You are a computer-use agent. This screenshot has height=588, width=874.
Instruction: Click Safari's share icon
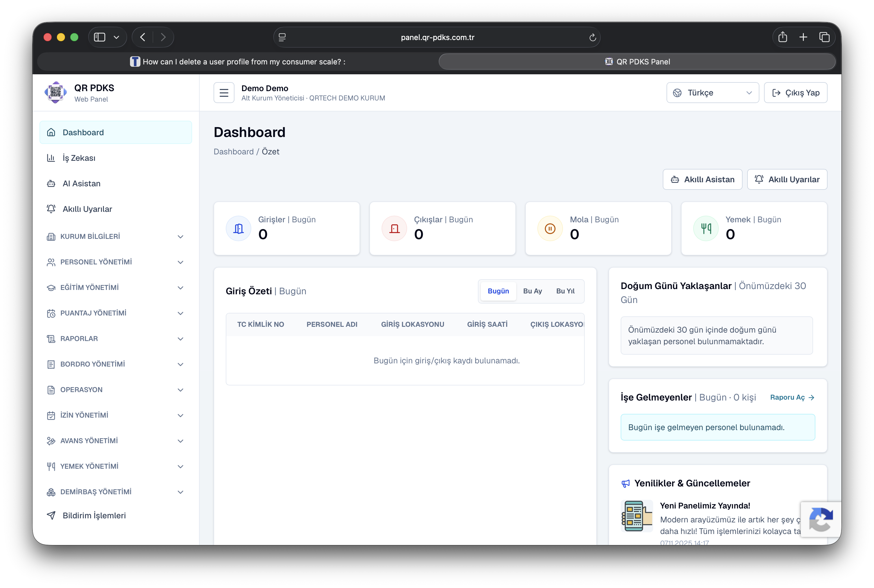[783, 37]
